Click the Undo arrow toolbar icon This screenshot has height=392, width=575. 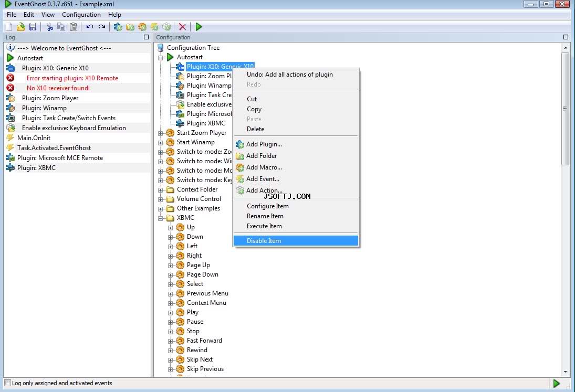click(89, 27)
